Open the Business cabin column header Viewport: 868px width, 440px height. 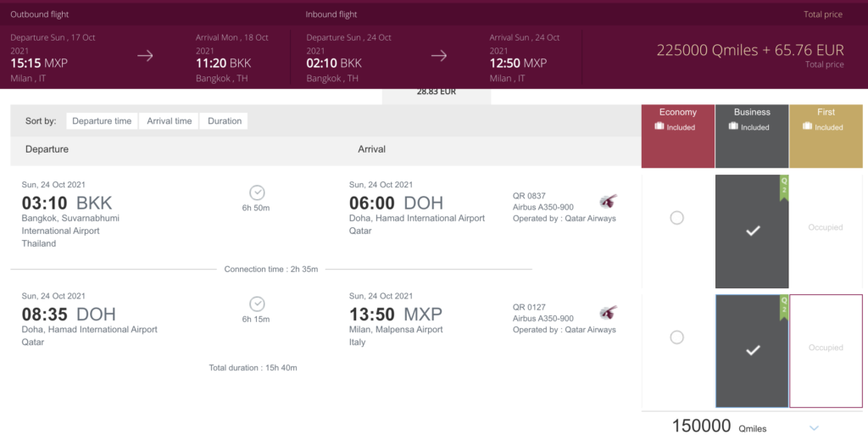752,136
